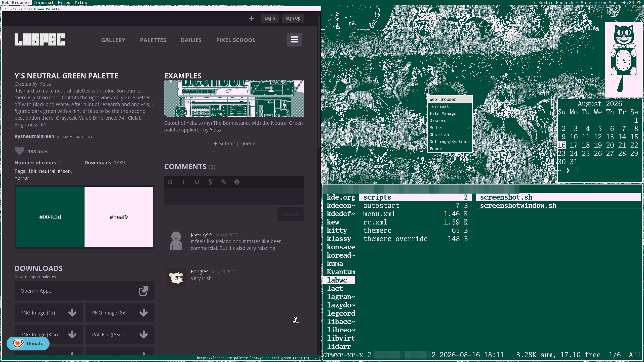
Task: Select menu.xml in the file list
Action: 415,214
